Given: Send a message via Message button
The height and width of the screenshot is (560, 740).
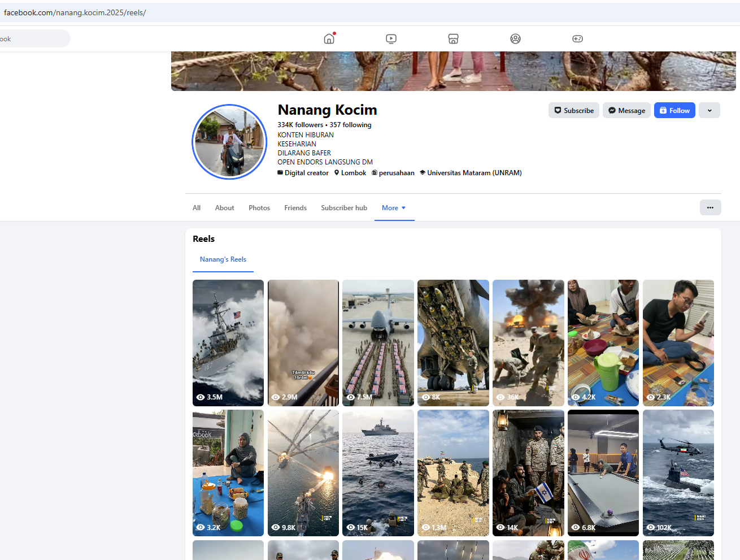Looking at the screenshot, I should click(626, 111).
